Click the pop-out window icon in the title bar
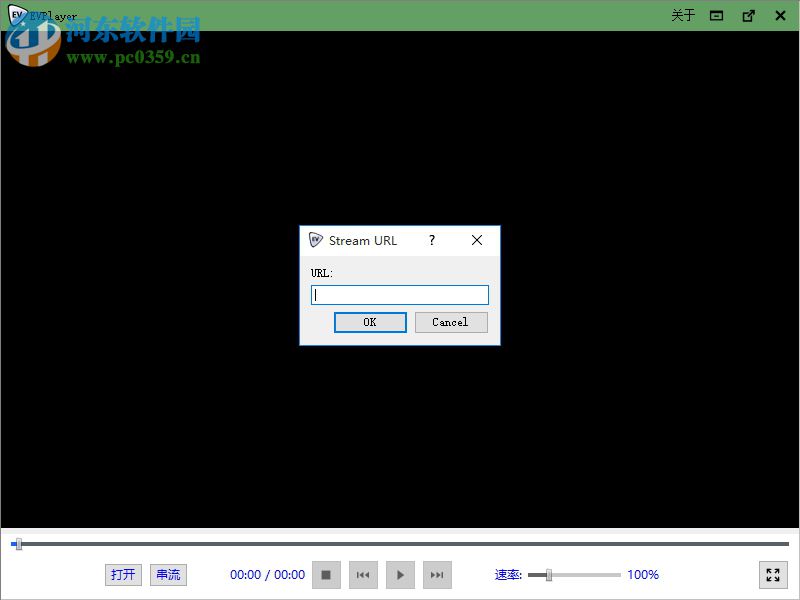This screenshot has width=800, height=600. 748,16
